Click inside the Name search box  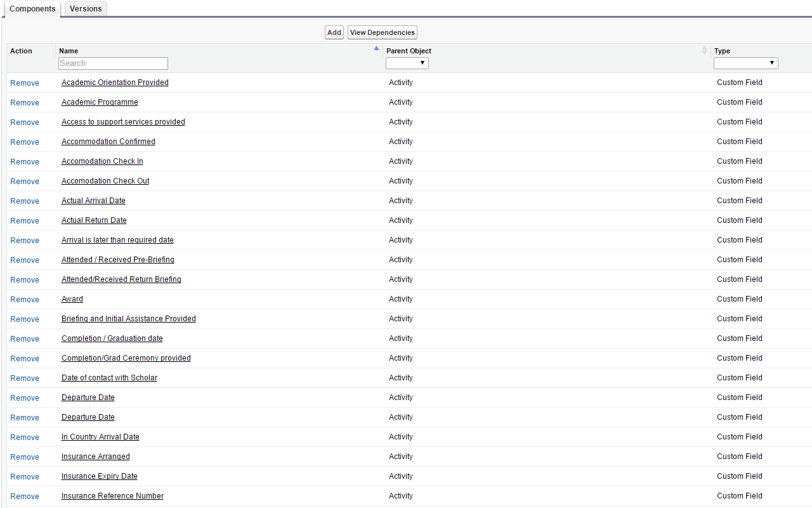113,63
